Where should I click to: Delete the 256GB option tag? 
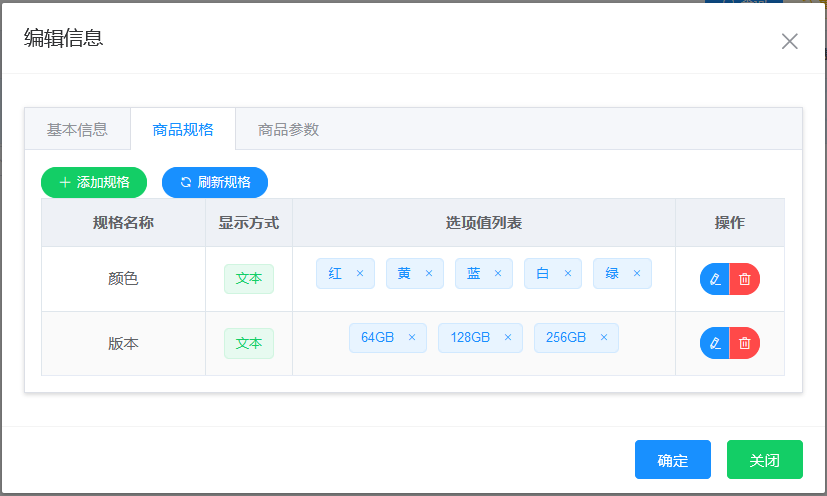[604, 338]
